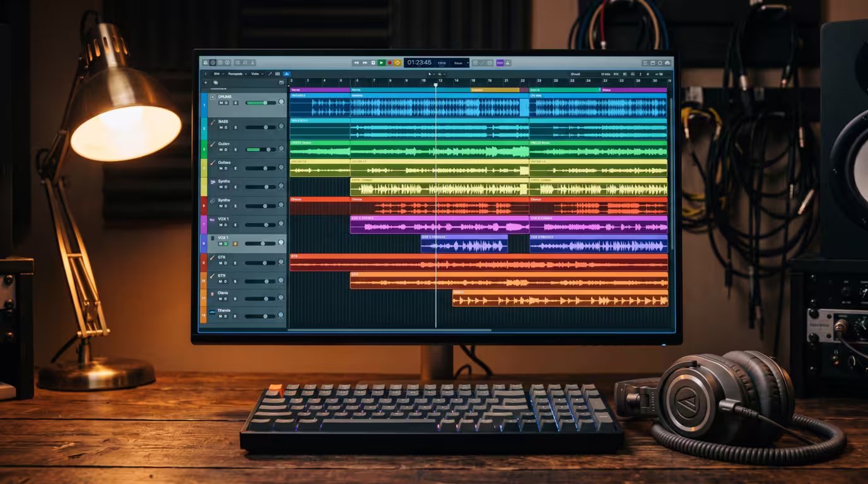Click the purple VOX 1 track icon
The height and width of the screenshot is (484, 868).
click(213, 220)
